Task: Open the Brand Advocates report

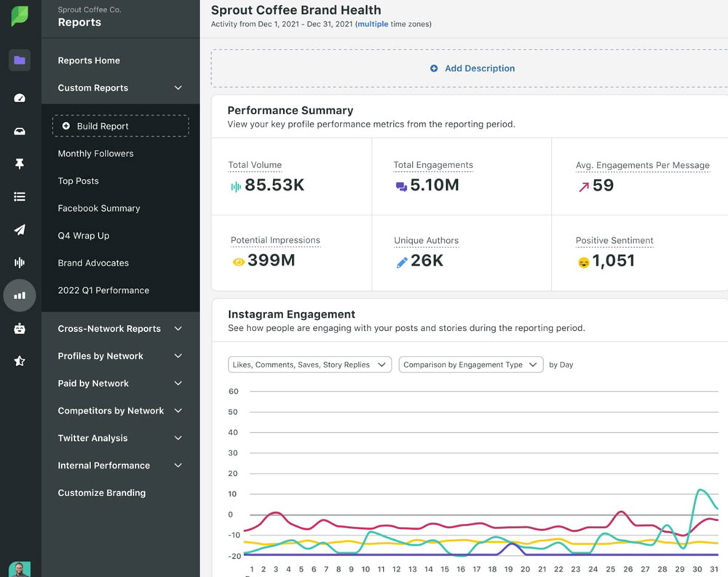Action: [93, 263]
